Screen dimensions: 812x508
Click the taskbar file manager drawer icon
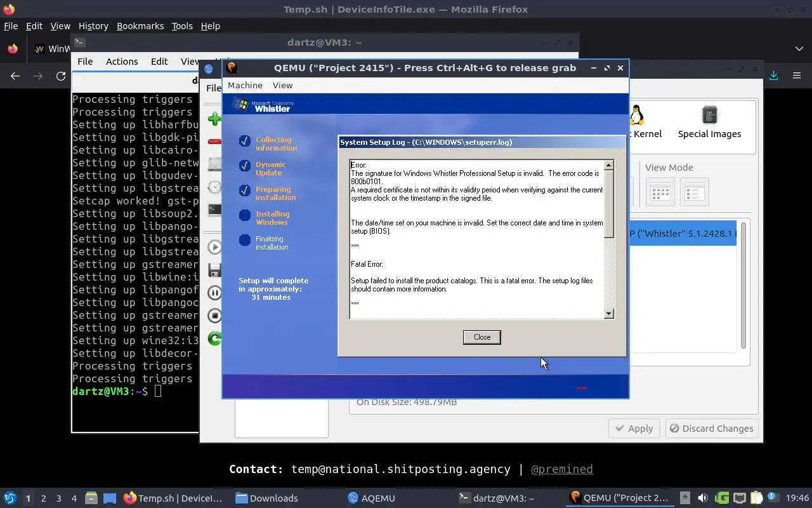coord(91,498)
